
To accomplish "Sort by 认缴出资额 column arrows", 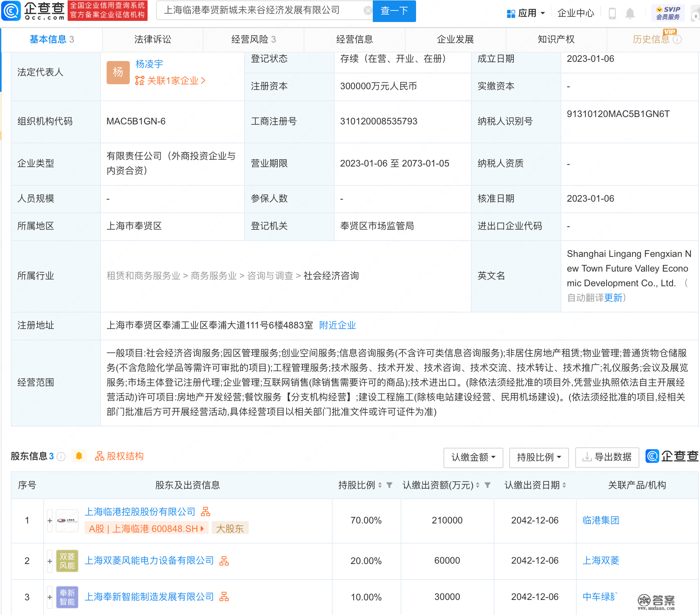I will tap(477, 485).
